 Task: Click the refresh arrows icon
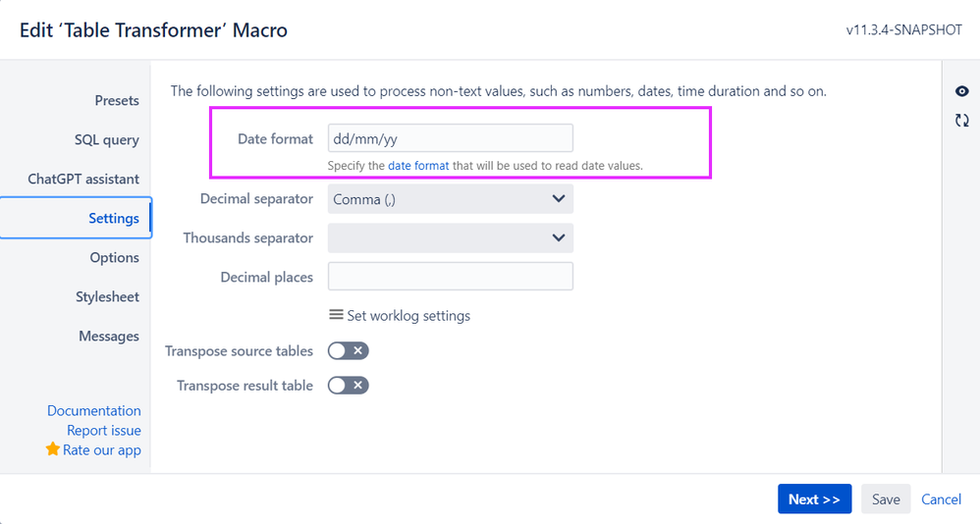click(962, 120)
